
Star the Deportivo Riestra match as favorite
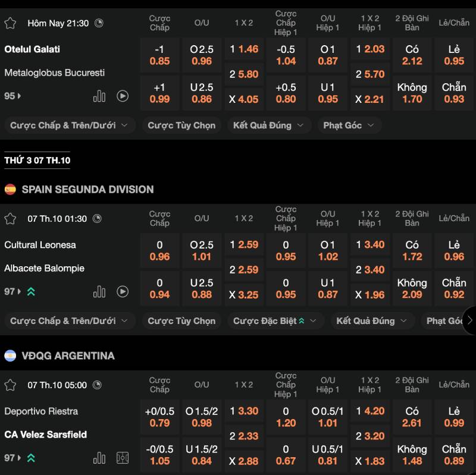(x=10, y=385)
